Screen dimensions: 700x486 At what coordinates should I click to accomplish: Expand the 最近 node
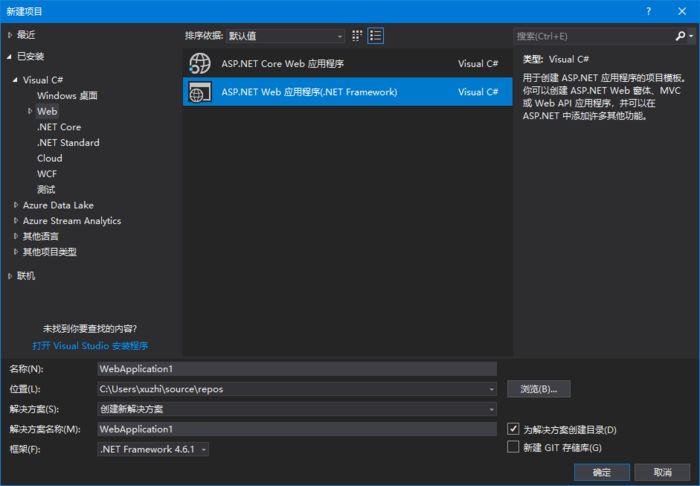pos(10,35)
